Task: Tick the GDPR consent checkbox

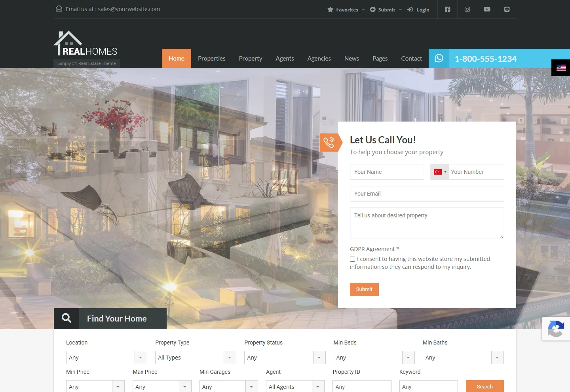Action: pos(352,259)
